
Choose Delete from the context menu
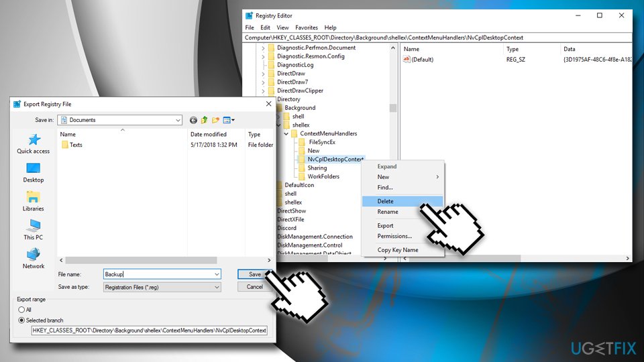[403, 202]
